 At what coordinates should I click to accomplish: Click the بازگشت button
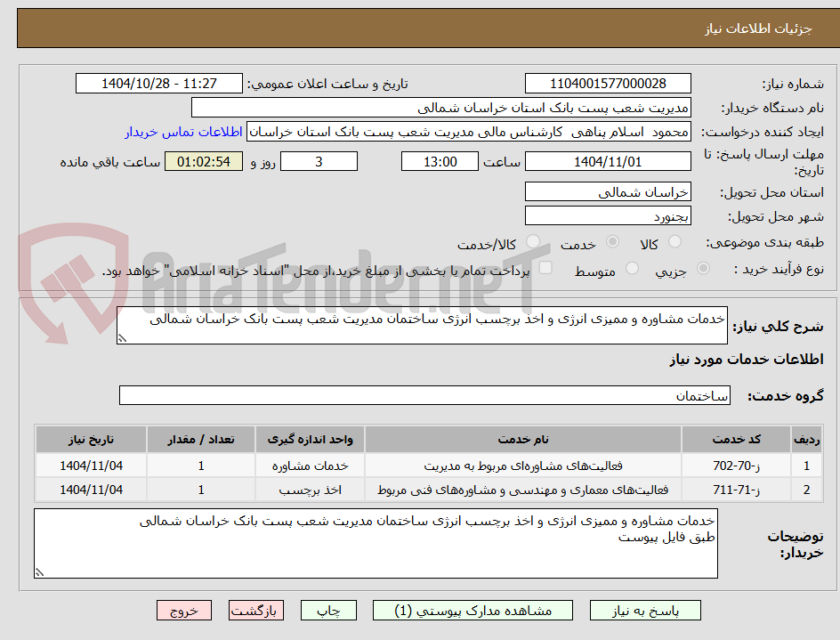tap(255, 610)
